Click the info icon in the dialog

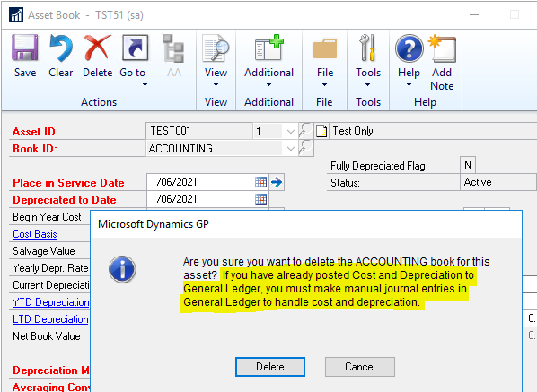(x=122, y=269)
